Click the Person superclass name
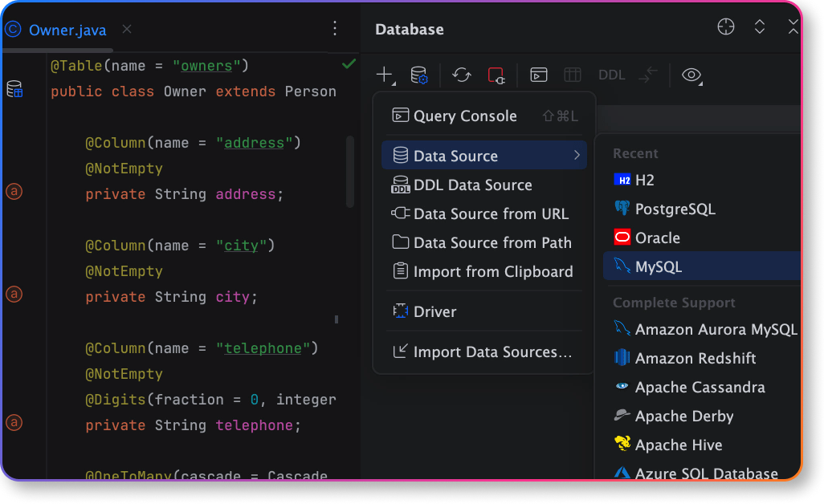 tap(311, 91)
